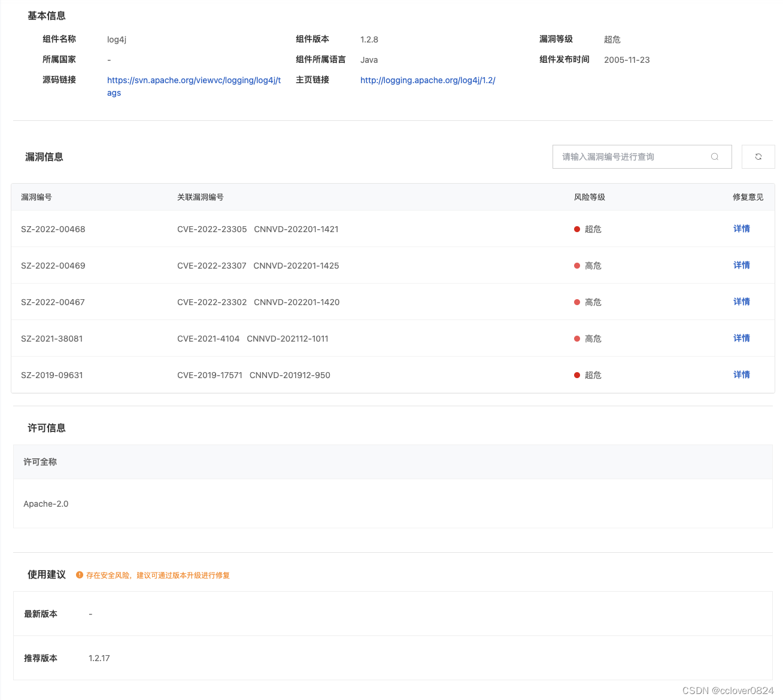
Task: Click the orange security risk upgrade warning text
Action: [x=158, y=576]
